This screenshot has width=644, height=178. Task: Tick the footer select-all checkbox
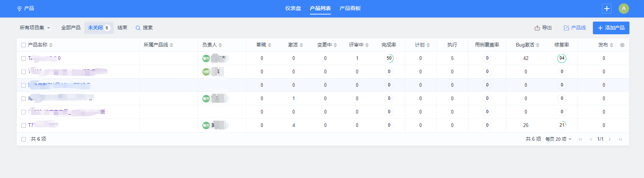[24, 139]
